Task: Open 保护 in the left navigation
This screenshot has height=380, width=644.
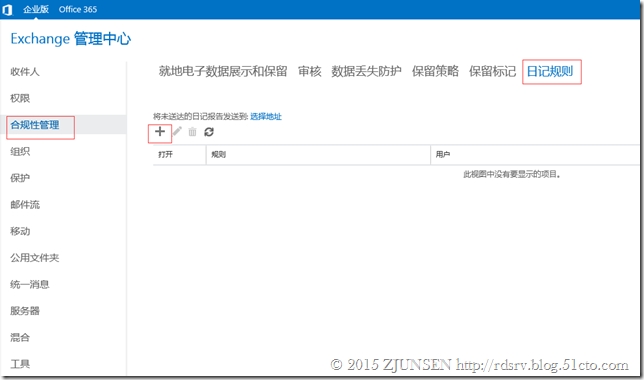Action: (x=20, y=178)
